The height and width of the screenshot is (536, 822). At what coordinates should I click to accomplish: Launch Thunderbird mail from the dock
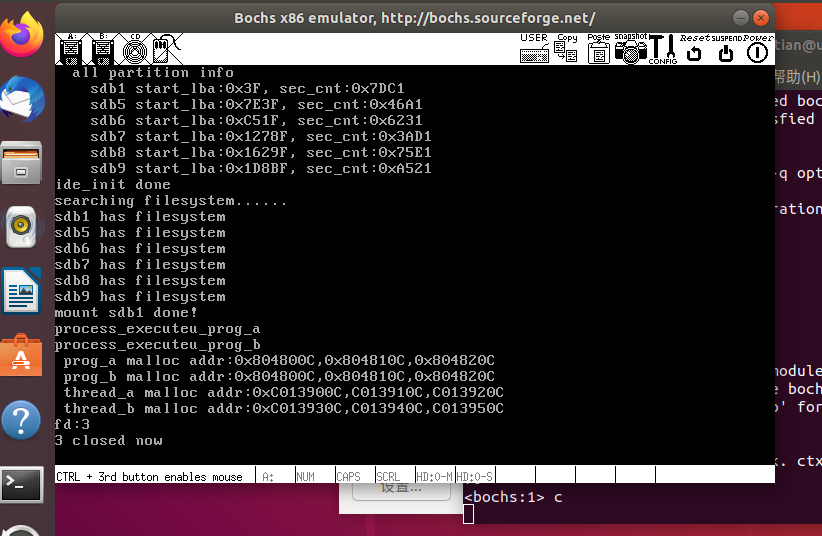tap(21, 100)
